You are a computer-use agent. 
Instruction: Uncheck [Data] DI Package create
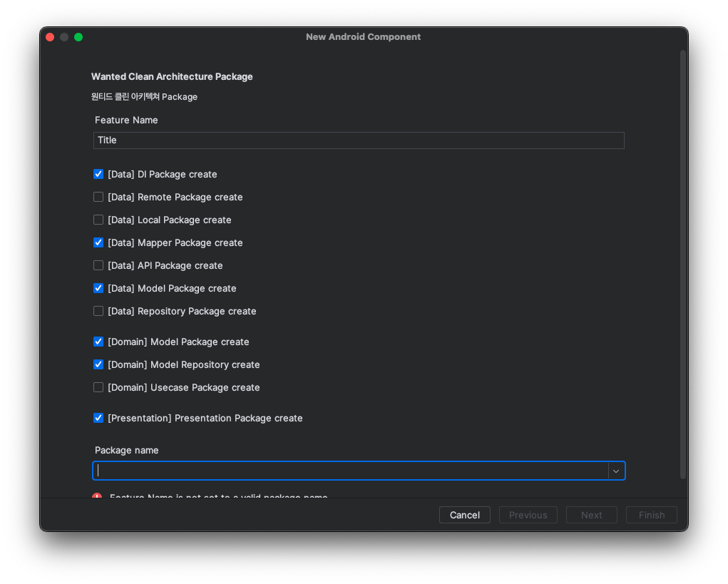point(98,174)
